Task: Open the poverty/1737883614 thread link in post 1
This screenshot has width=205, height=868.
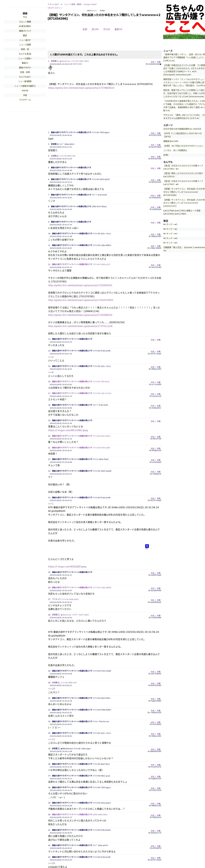Action: (81, 88)
